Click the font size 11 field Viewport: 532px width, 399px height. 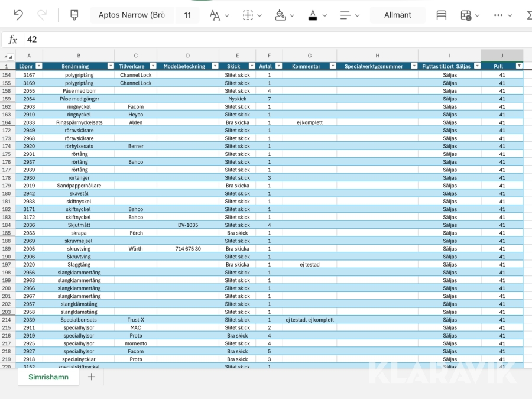click(x=187, y=15)
